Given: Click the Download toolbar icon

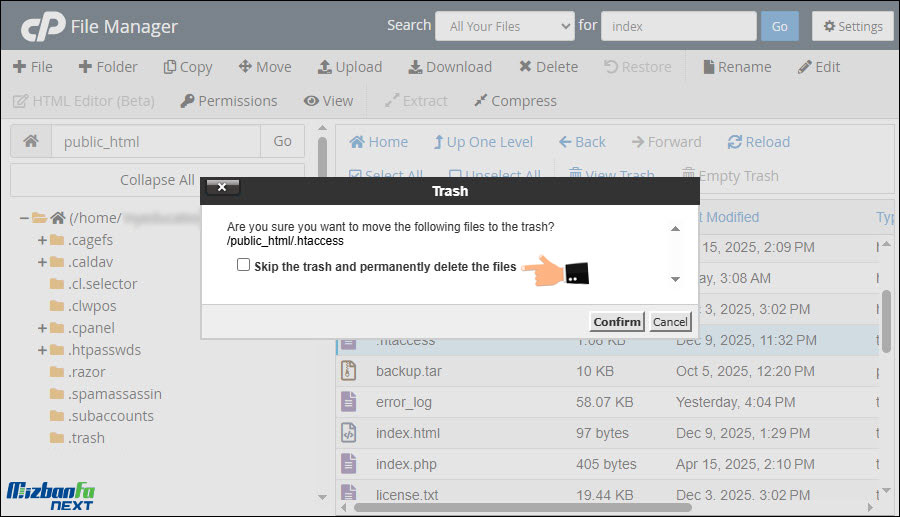Looking at the screenshot, I should tap(415, 67).
